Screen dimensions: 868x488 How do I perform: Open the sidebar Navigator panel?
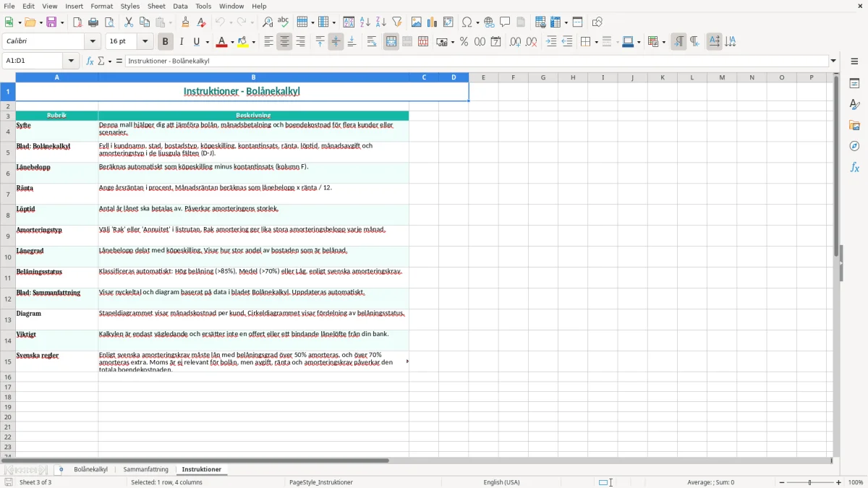click(x=854, y=146)
